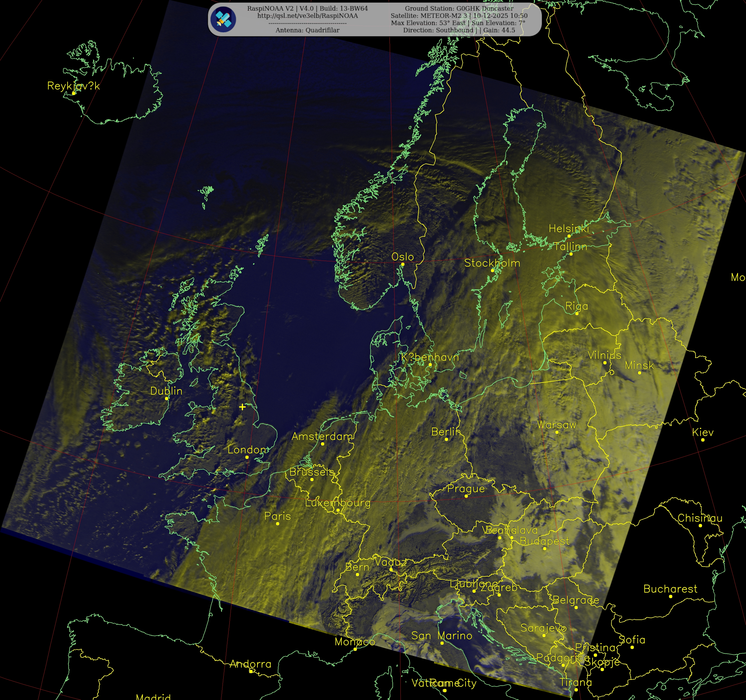Click the Dublin city marker dot

click(167, 398)
